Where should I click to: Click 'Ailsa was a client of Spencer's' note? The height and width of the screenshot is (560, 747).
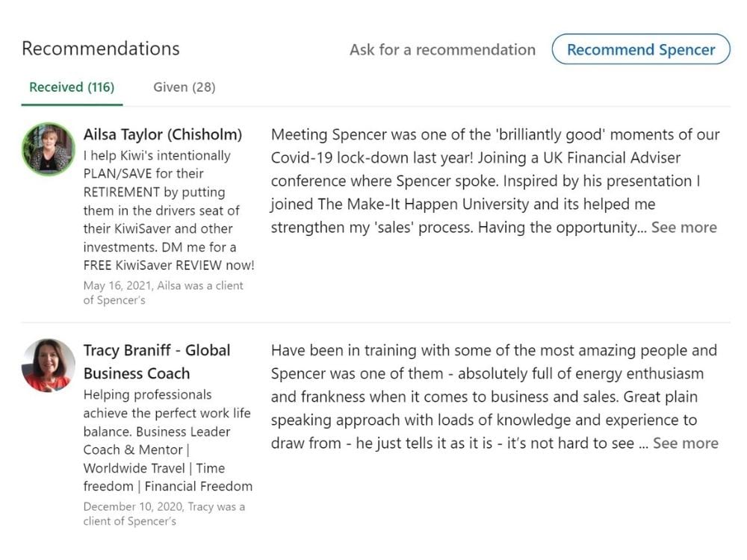(164, 293)
